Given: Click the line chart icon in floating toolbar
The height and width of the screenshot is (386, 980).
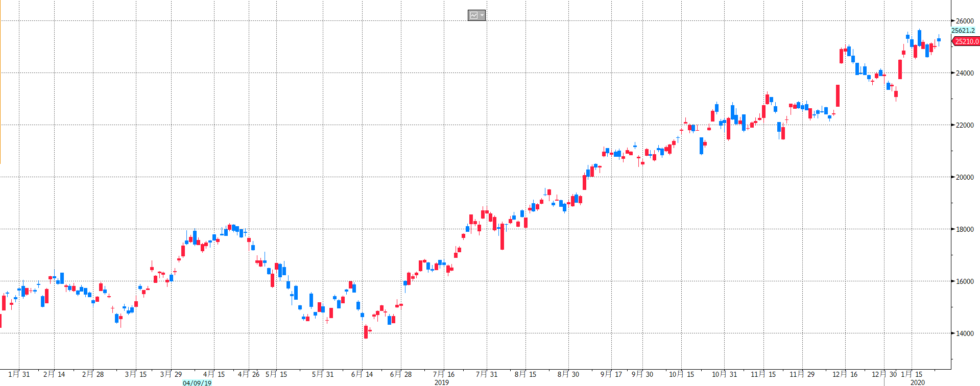Looking at the screenshot, I should coord(473,15).
